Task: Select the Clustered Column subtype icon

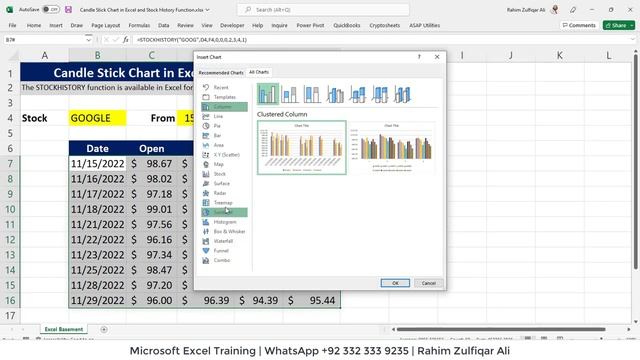Action: click(268, 94)
